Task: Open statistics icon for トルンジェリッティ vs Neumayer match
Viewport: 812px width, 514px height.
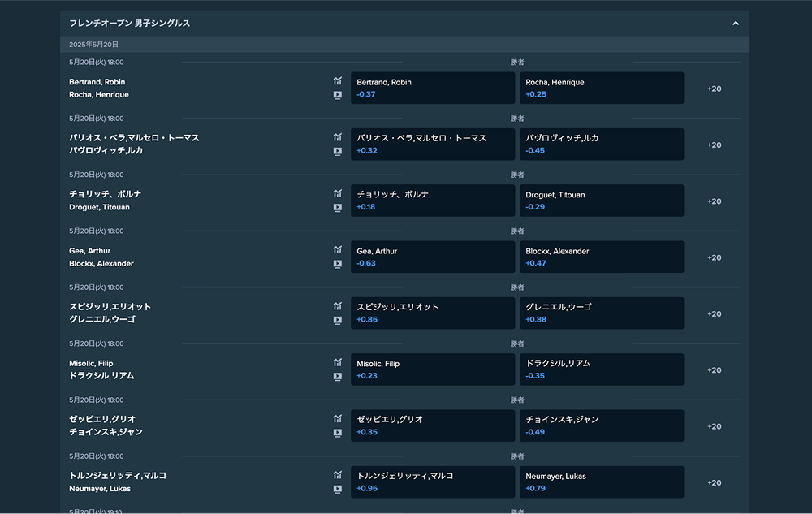Action: point(338,475)
